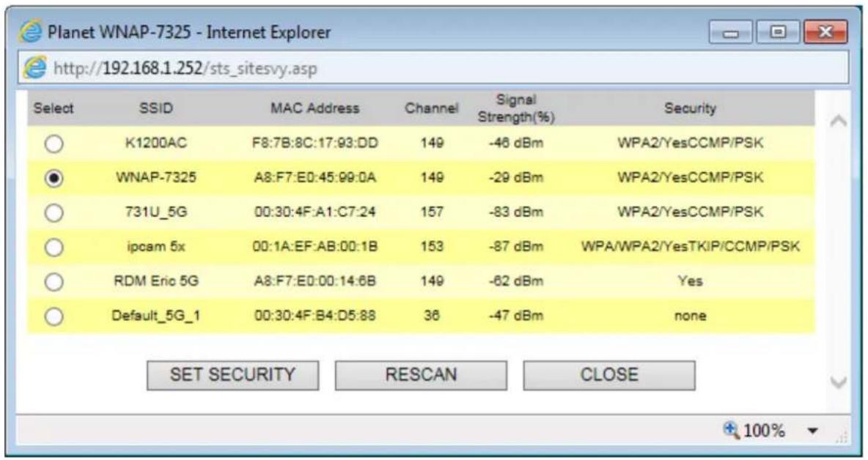Click the K1200AC SSID text
Image resolution: width=868 pixels, height=460 pixels.
pyautogui.click(x=156, y=144)
